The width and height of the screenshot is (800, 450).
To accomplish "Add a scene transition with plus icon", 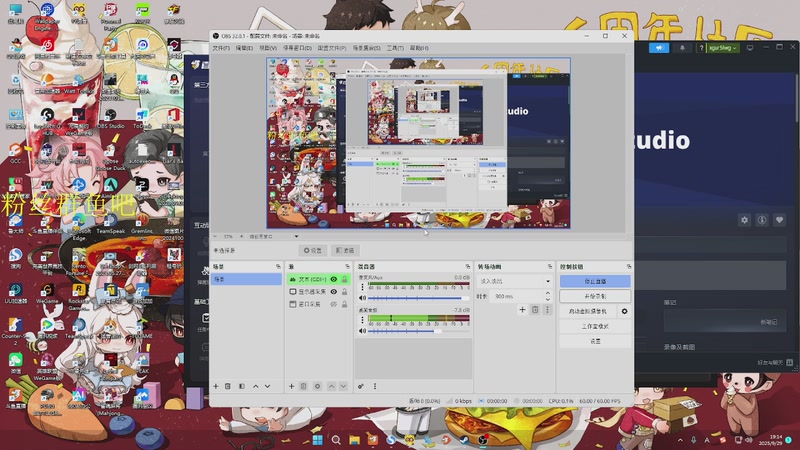I will tap(522, 310).
